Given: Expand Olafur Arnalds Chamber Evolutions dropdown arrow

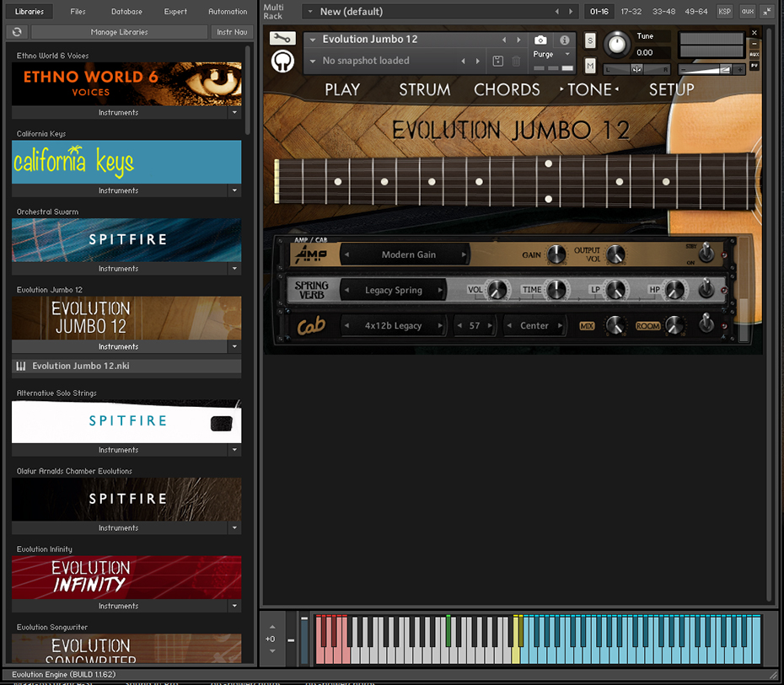Looking at the screenshot, I should 234,527.
